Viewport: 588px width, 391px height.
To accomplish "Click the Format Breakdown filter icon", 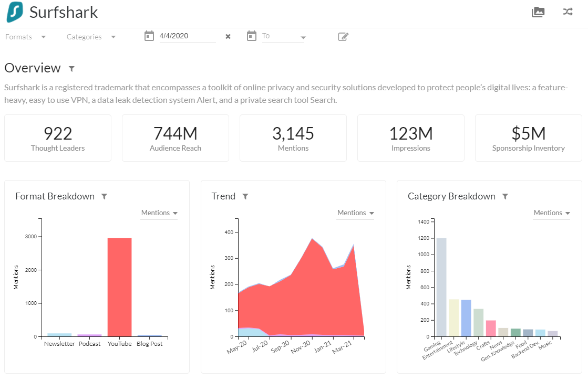I will pyautogui.click(x=104, y=197).
